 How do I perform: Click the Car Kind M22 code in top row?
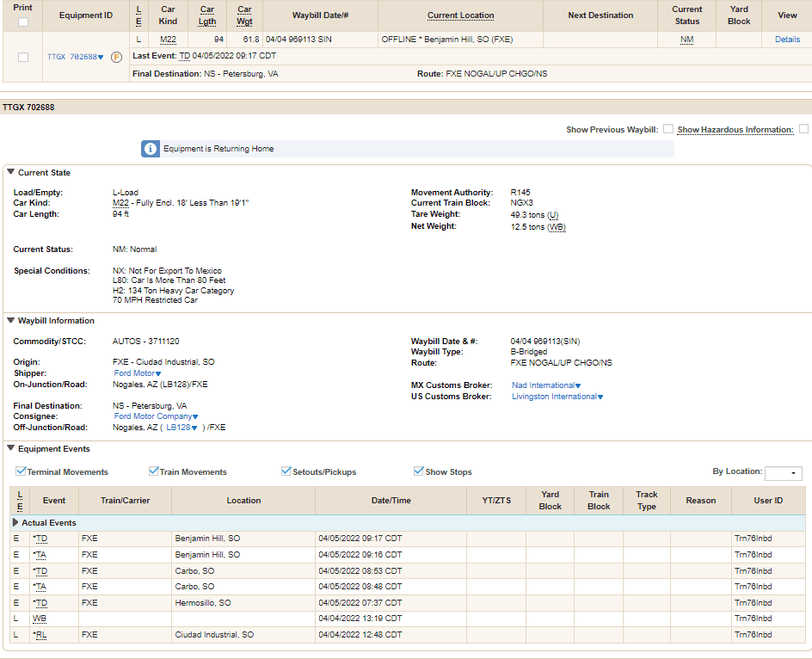click(168, 40)
